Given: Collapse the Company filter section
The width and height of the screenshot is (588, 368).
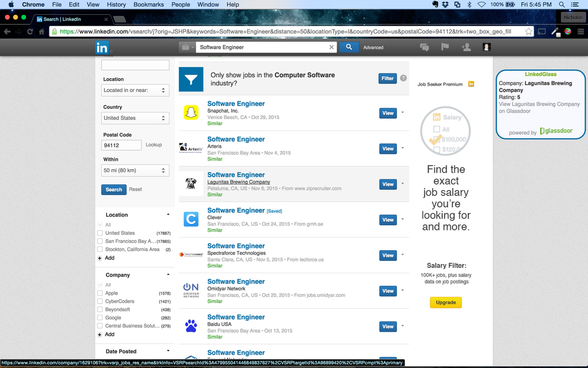Looking at the screenshot, I should [x=168, y=275].
